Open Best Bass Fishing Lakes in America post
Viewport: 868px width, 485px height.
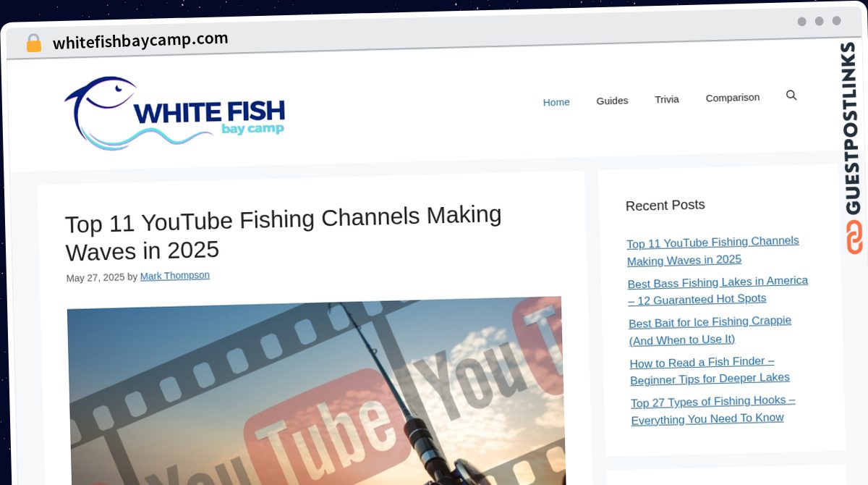(717, 290)
